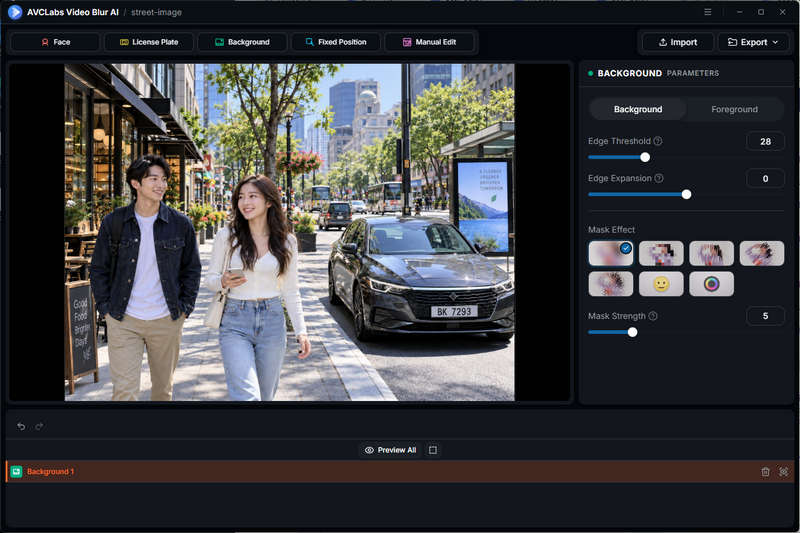Select the License Plate blur mode
The width and height of the screenshot is (800, 533).
pos(149,42)
